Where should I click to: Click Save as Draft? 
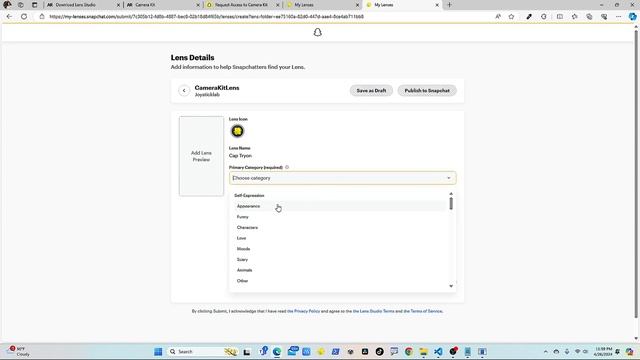pyautogui.click(x=371, y=91)
